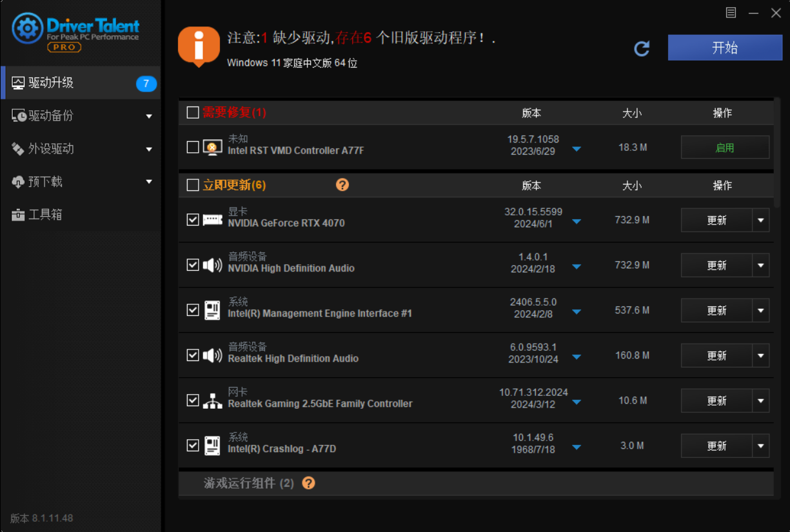Click the NVIDIA GeForce RTX 4070 graphics card icon
Image resolution: width=790 pixels, height=532 pixels.
212,220
